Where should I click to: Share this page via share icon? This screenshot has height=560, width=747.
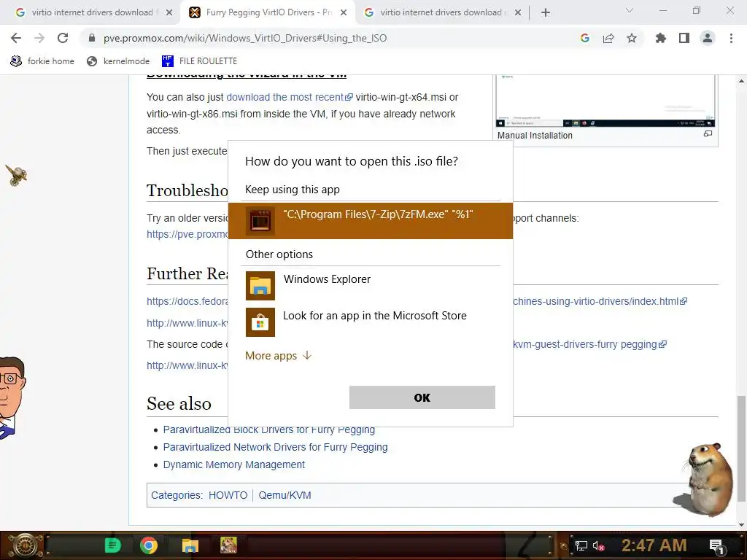(x=608, y=38)
